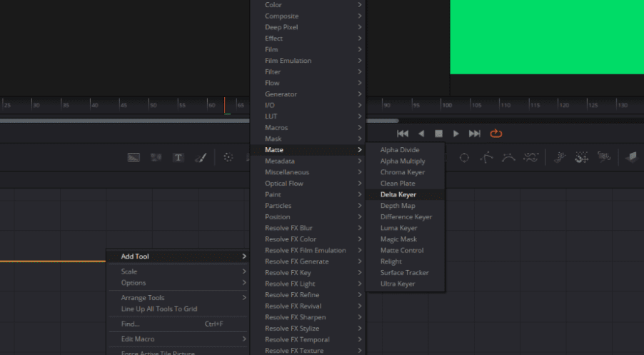Viewport: 644px width, 355px height.
Task: Select Matte Control in the Matte list
Action: click(405, 250)
